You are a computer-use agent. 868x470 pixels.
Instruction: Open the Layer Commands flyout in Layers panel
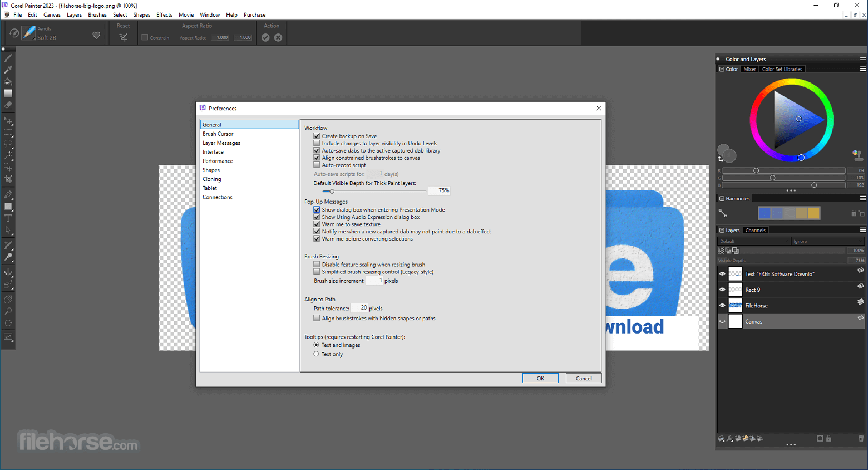tap(721, 439)
